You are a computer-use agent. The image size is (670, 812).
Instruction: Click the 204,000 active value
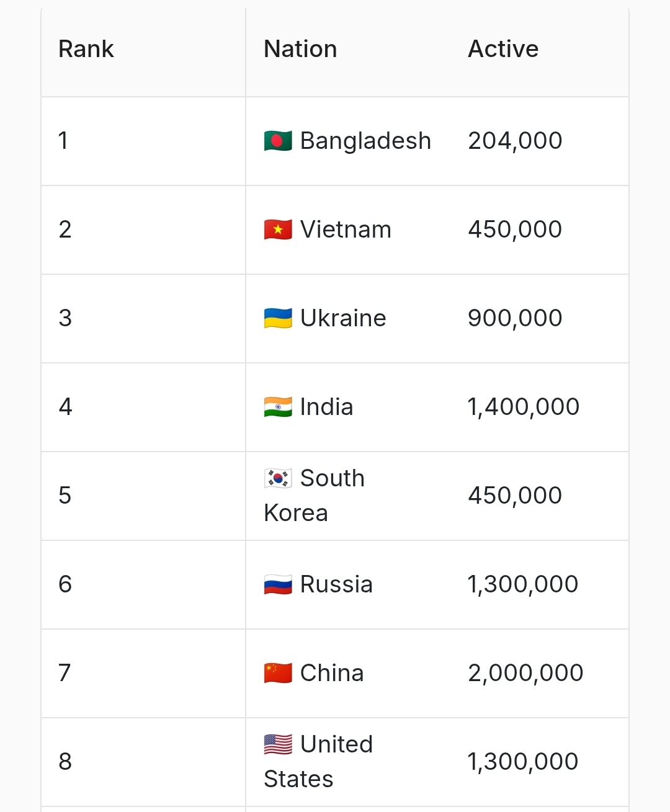(x=515, y=141)
